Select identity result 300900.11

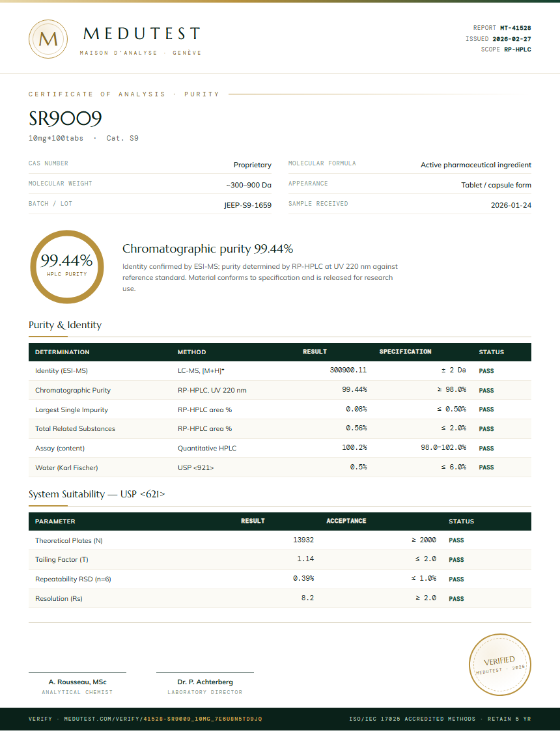pyautogui.click(x=348, y=370)
